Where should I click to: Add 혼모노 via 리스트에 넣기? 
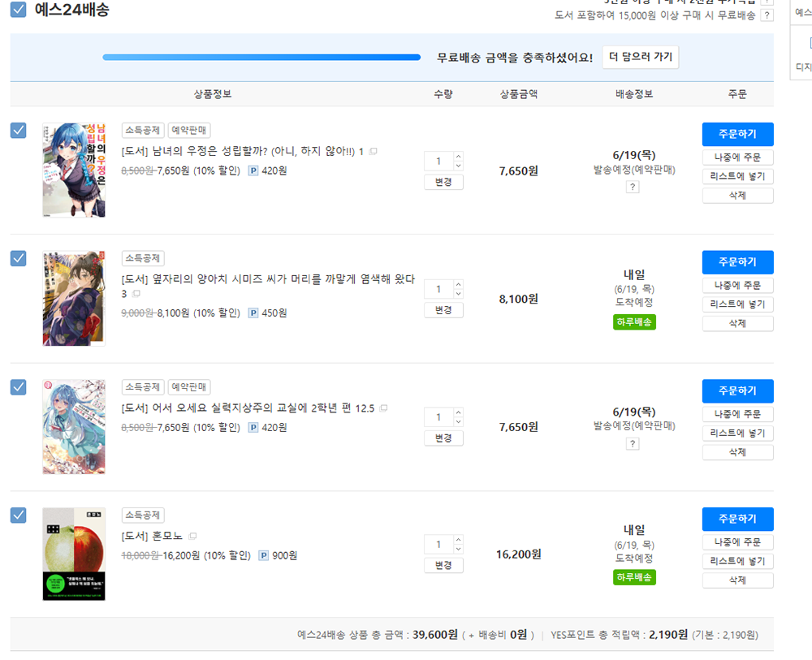pyautogui.click(x=737, y=561)
